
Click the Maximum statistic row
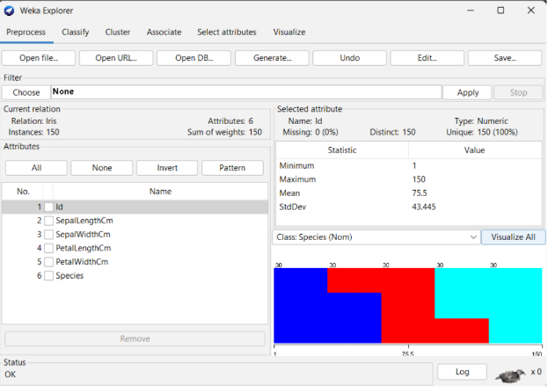(x=408, y=179)
